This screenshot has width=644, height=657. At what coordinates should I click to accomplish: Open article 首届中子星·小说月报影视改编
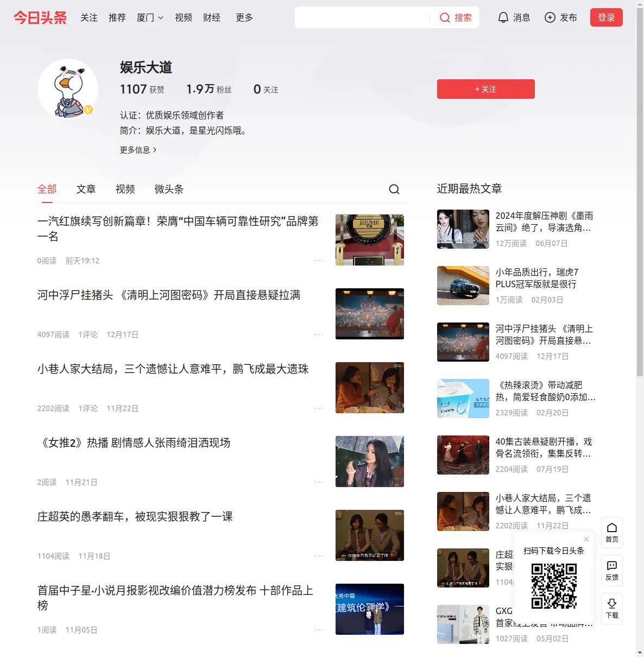tap(175, 598)
